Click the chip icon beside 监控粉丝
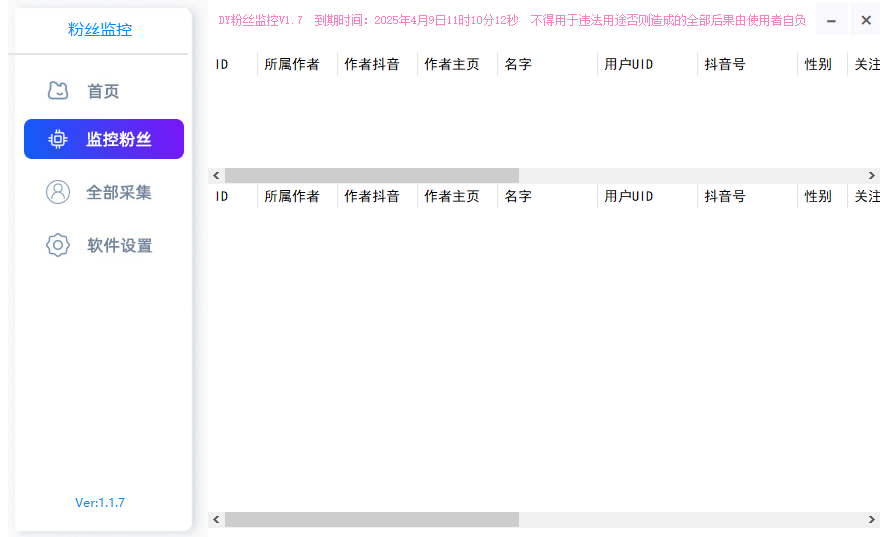The image size is (883, 537). coord(58,139)
